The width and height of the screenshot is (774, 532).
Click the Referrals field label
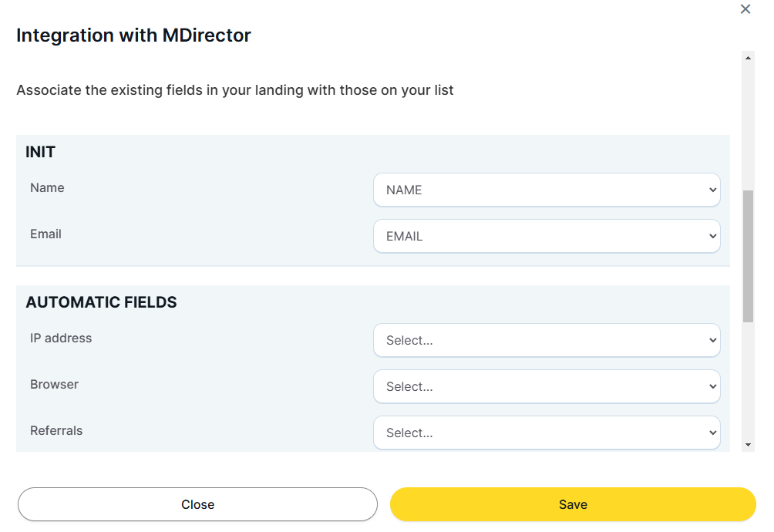click(x=56, y=431)
